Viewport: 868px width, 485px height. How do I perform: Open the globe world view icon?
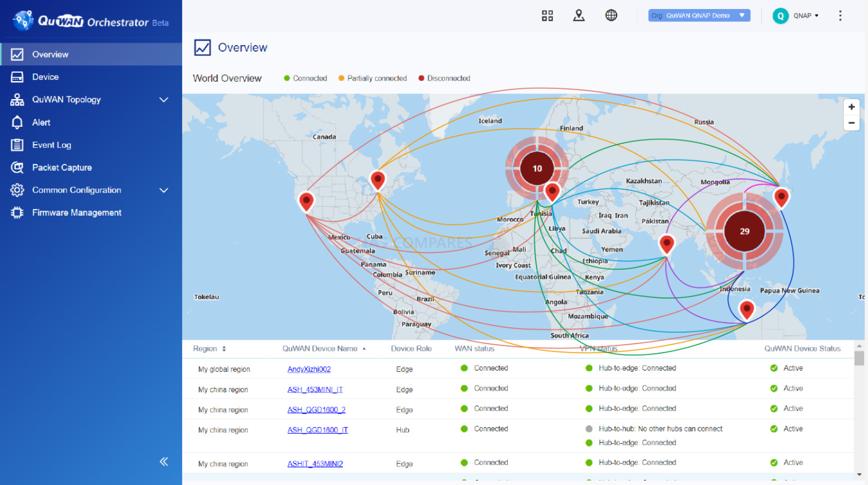point(612,15)
